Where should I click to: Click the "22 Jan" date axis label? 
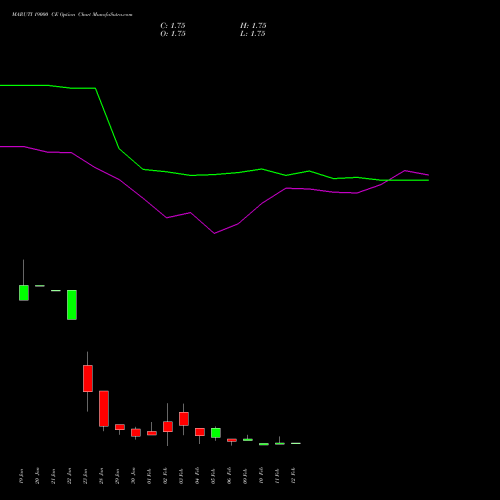coord(70,476)
